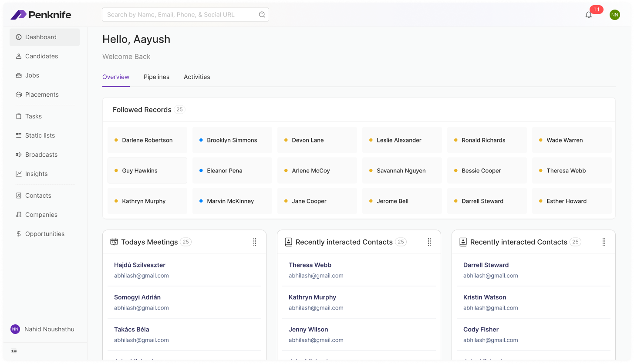Open Devon Lane followed record
Viewport: 634px width, 364px height.
click(317, 140)
